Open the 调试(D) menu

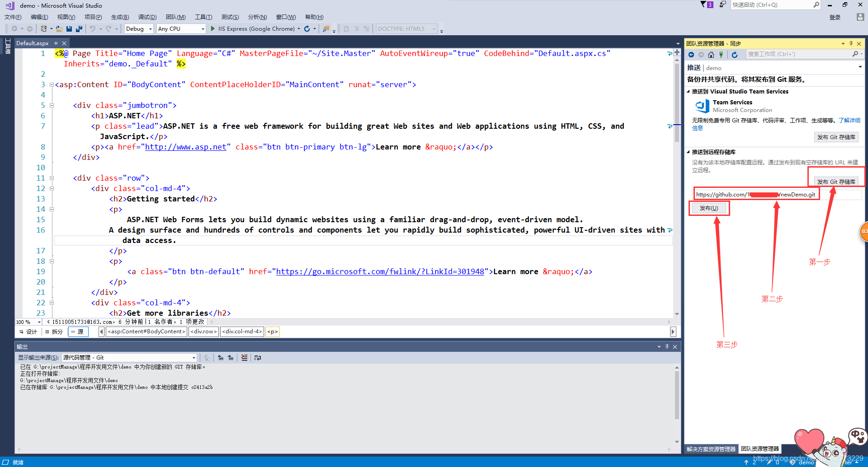[147, 17]
